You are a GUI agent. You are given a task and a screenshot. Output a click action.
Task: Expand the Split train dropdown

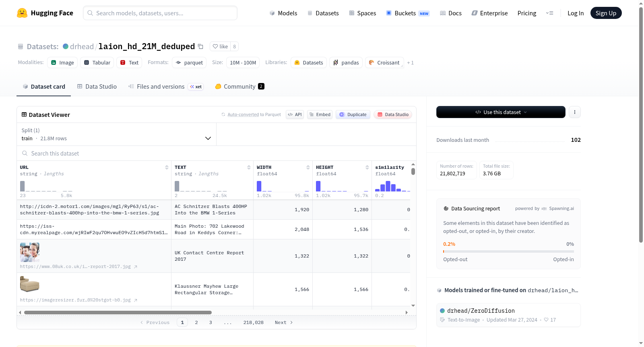116,134
